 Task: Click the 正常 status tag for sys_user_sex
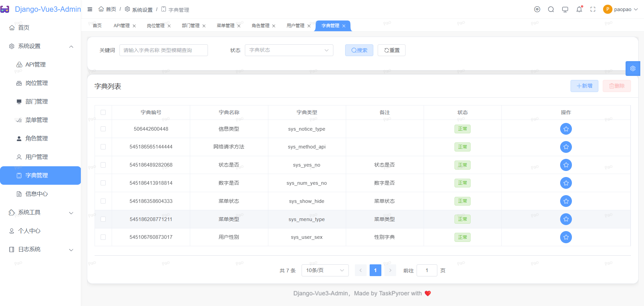[463, 237]
